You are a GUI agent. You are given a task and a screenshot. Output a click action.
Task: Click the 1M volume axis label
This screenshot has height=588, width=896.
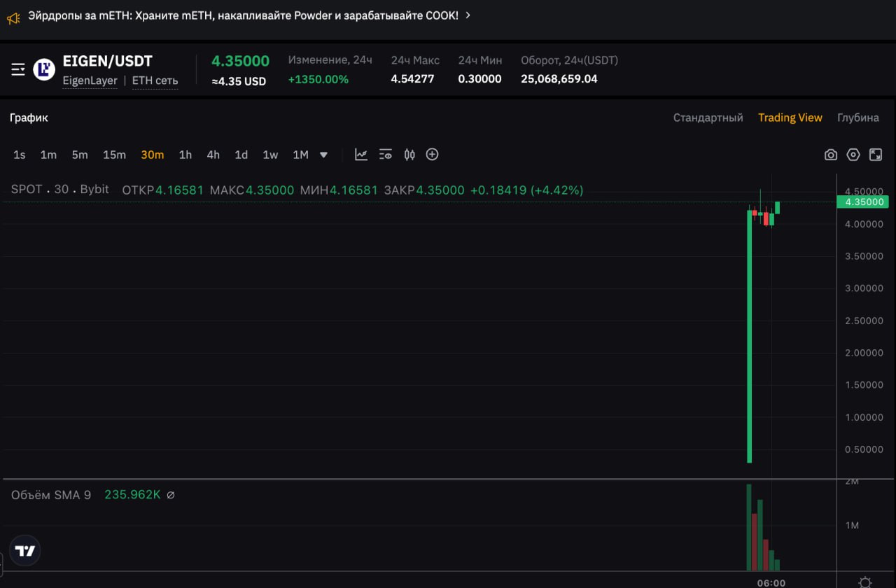tap(852, 526)
